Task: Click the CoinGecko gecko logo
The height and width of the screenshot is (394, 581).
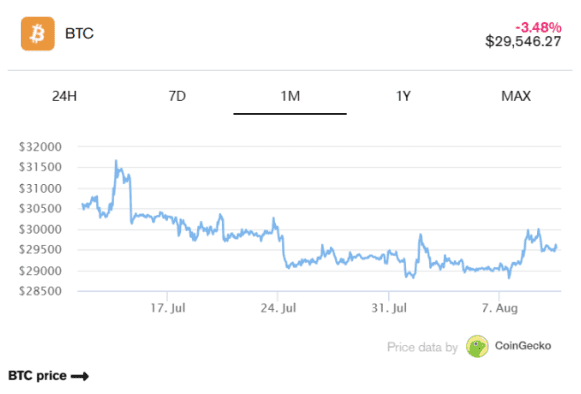Action: coord(477,346)
